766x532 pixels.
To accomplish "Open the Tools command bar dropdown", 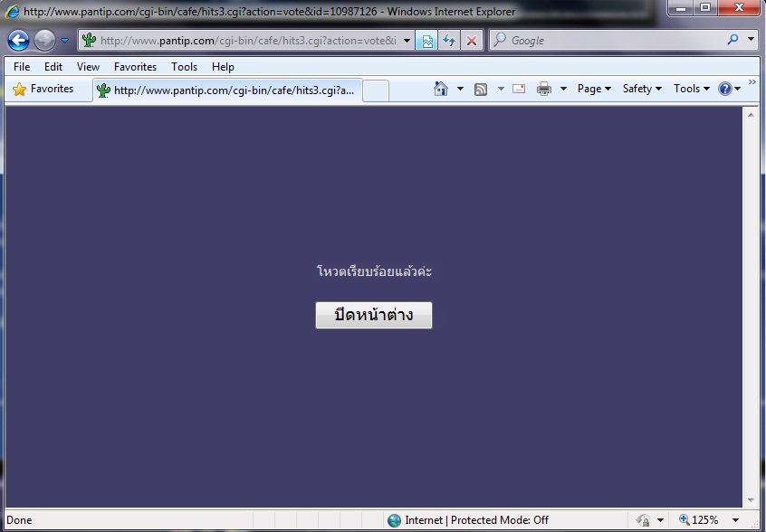I will [x=691, y=89].
